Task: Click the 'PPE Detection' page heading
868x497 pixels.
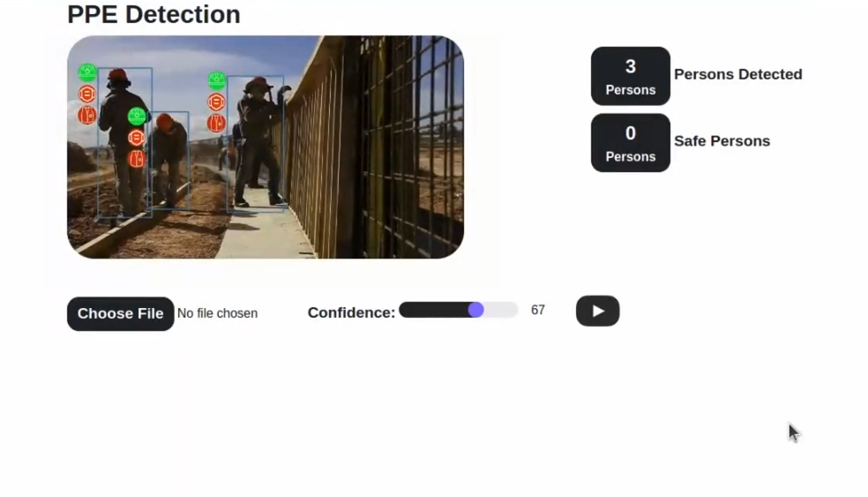Action: pyautogui.click(x=153, y=14)
